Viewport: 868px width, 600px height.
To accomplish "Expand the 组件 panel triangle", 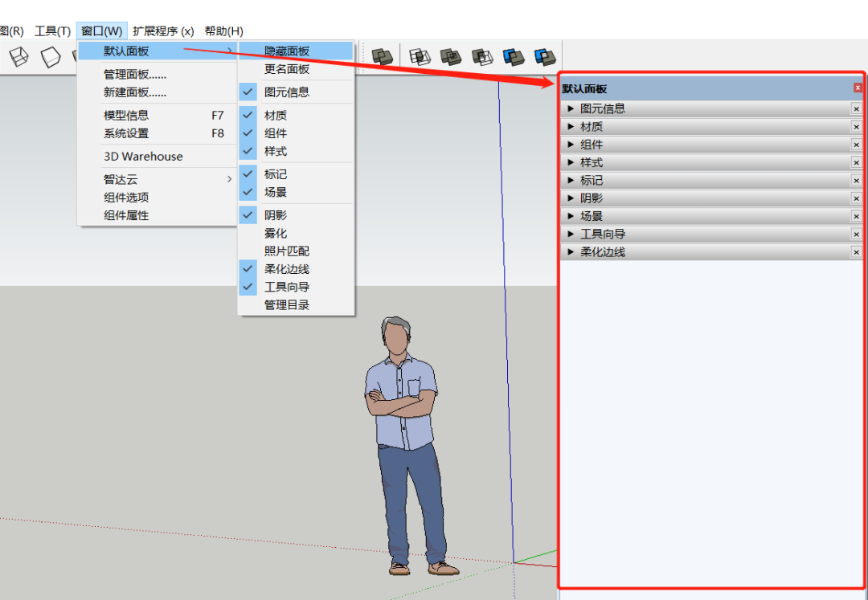I will pos(571,145).
